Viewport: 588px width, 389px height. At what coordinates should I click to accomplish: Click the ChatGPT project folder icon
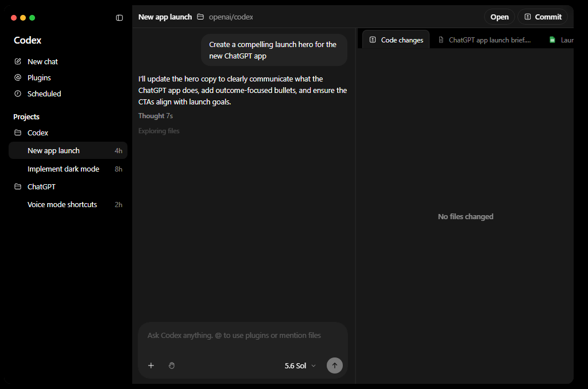18,186
